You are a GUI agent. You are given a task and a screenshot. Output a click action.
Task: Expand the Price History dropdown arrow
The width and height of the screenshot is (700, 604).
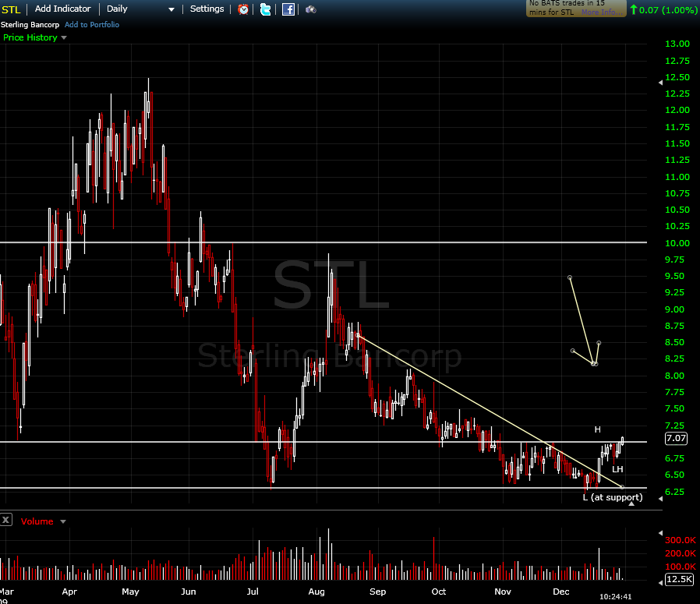click(x=64, y=38)
